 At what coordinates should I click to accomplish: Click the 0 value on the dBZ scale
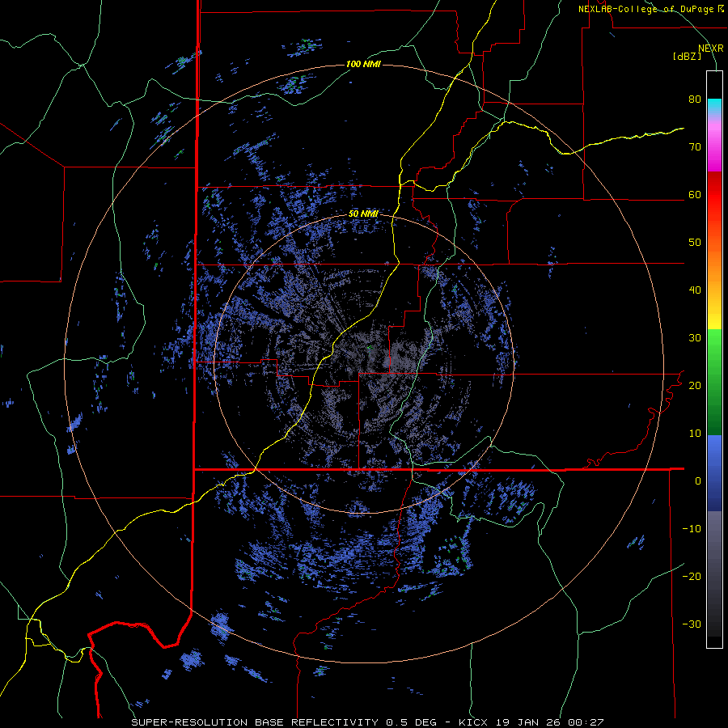698,481
